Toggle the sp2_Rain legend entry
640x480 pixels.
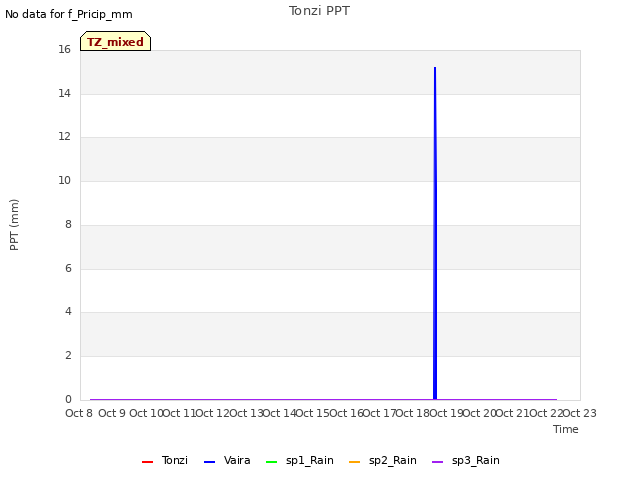382,460
